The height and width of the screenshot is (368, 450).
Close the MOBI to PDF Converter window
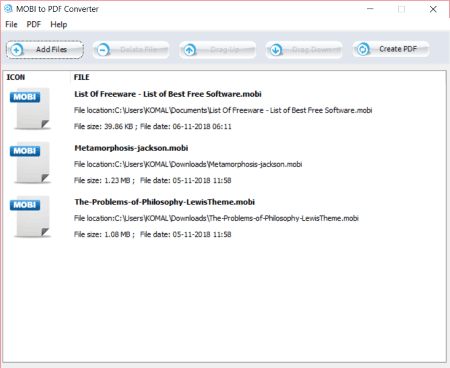[433, 9]
